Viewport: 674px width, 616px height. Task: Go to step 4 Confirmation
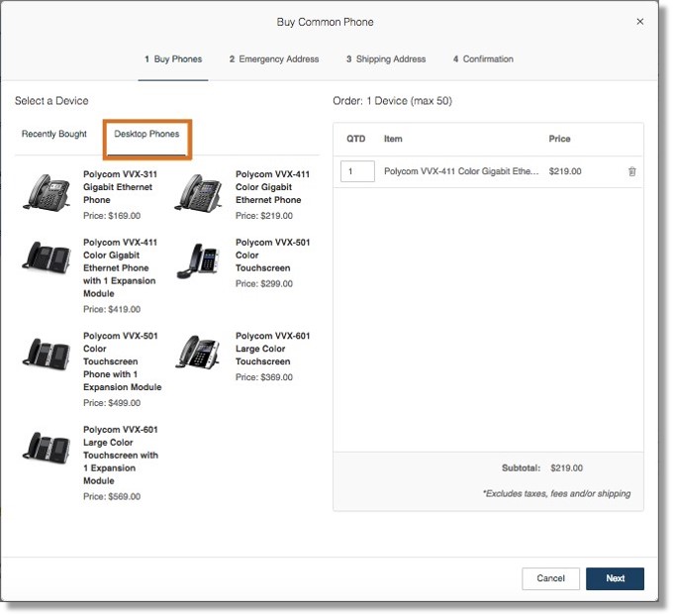tap(483, 59)
